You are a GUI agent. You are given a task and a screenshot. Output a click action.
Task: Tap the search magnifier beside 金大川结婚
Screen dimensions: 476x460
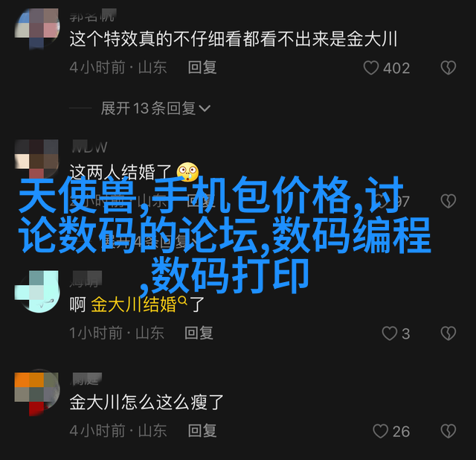point(183,300)
